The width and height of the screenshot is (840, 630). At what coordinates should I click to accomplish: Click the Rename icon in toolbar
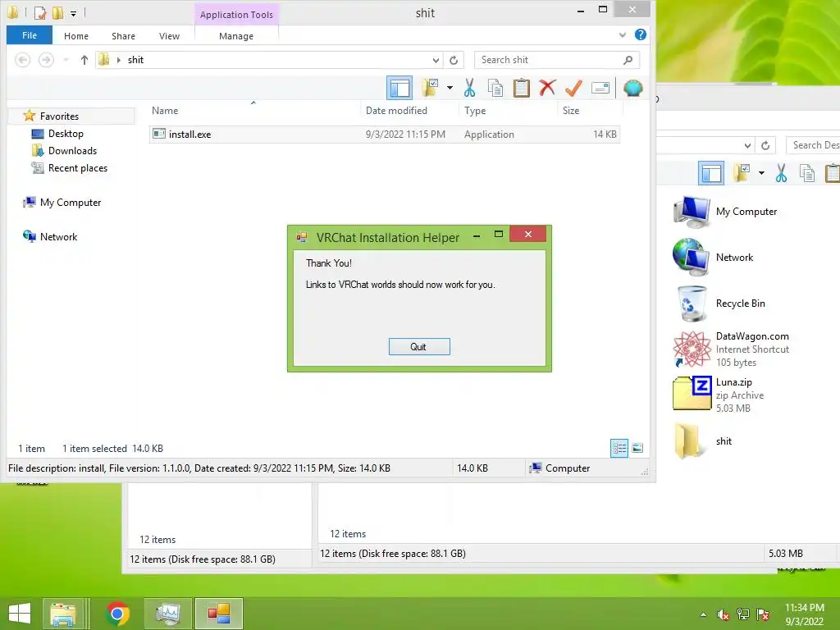tap(600, 88)
